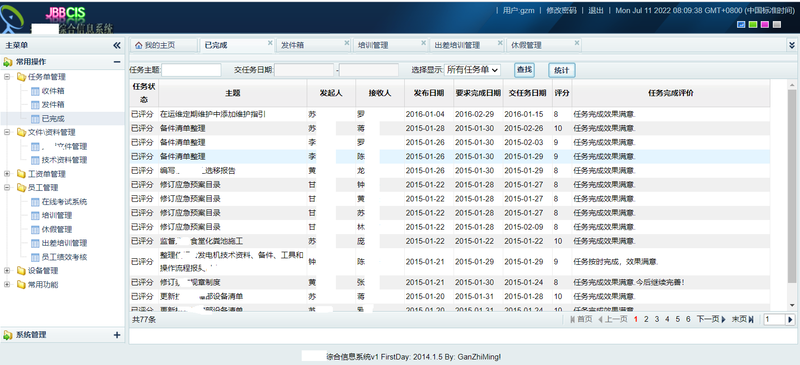Close the 休假管理 tab

coord(576,43)
